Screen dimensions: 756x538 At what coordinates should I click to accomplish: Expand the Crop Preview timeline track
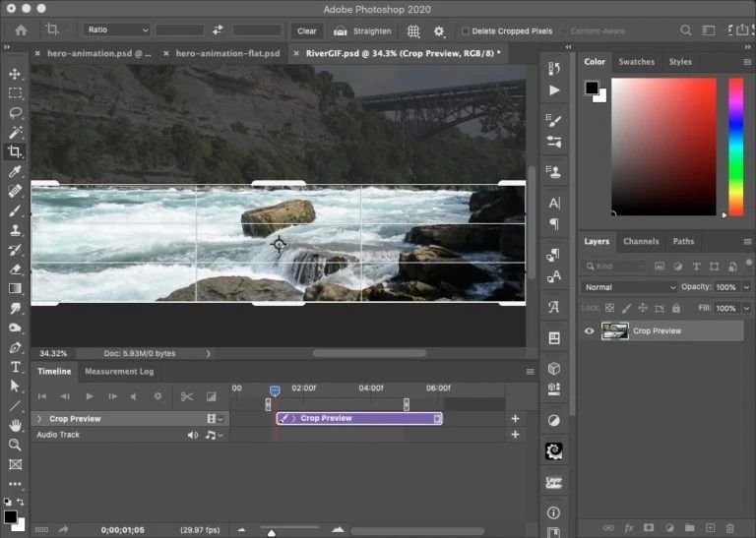[x=38, y=419]
